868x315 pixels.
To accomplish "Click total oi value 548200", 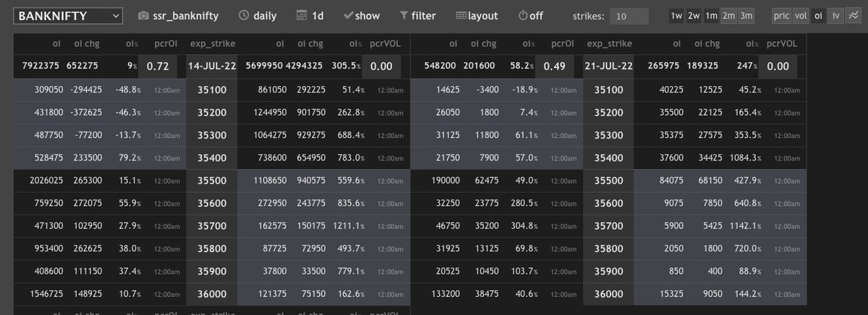I will click(441, 66).
